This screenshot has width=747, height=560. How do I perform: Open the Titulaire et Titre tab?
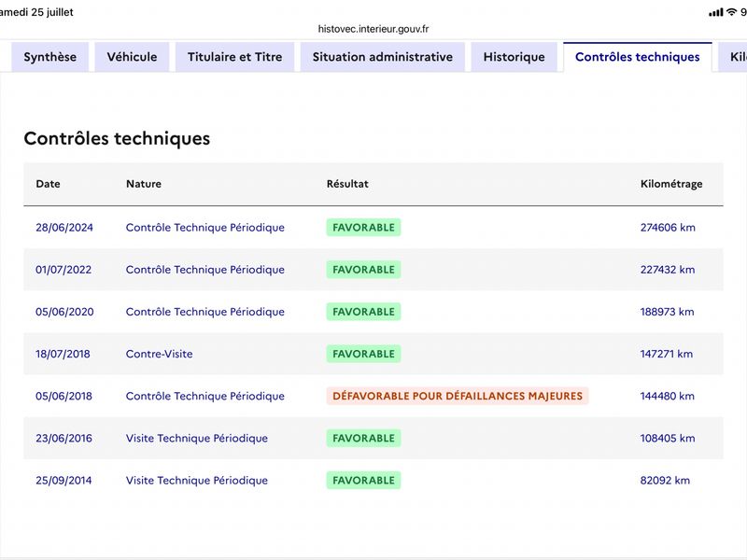(235, 57)
